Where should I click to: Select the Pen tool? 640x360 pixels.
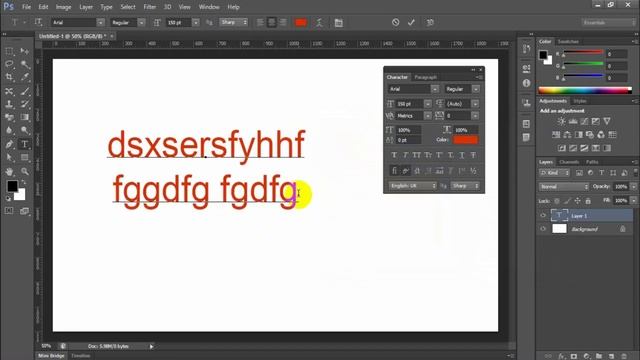[x=9, y=144]
